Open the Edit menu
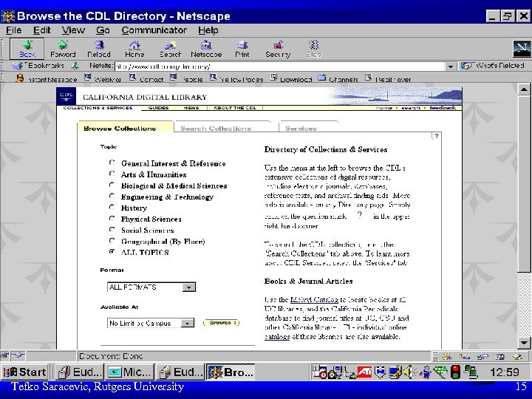Screen dimensions: 532x399 click(x=41, y=30)
